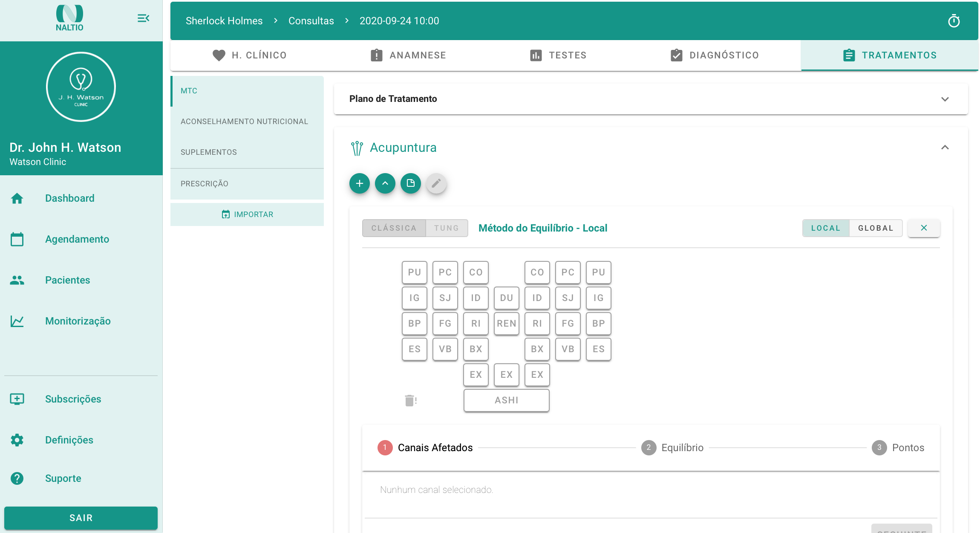Close the Método do Equilíbrio panel
The width and height of the screenshot is (980, 533).
pyautogui.click(x=923, y=228)
